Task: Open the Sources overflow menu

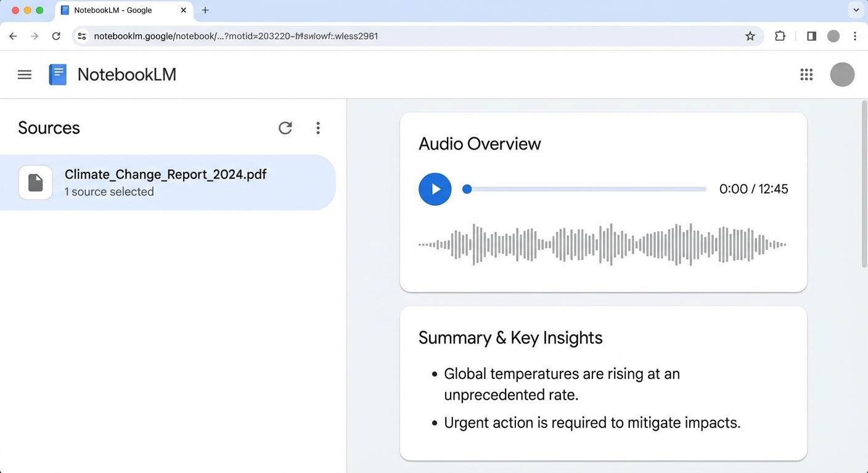Action: 318,127
